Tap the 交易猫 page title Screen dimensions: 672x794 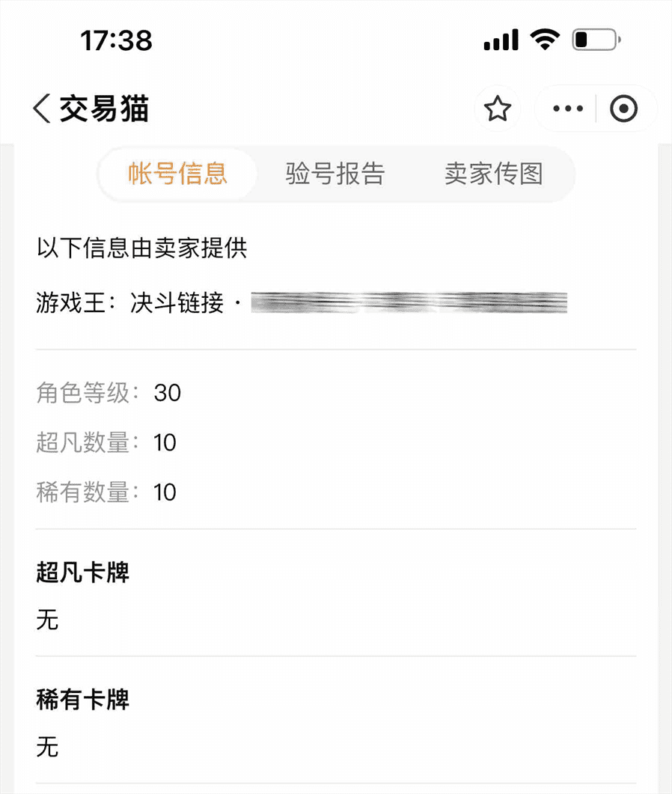pyautogui.click(x=104, y=109)
